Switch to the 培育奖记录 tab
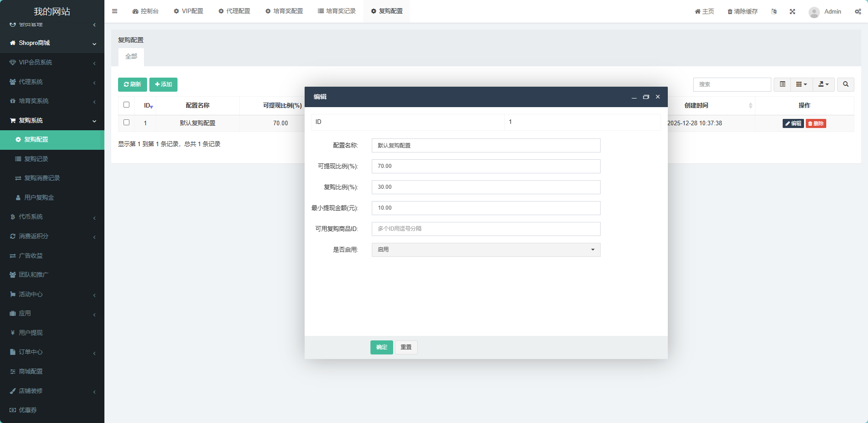The image size is (868, 423). tap(336, 11)
